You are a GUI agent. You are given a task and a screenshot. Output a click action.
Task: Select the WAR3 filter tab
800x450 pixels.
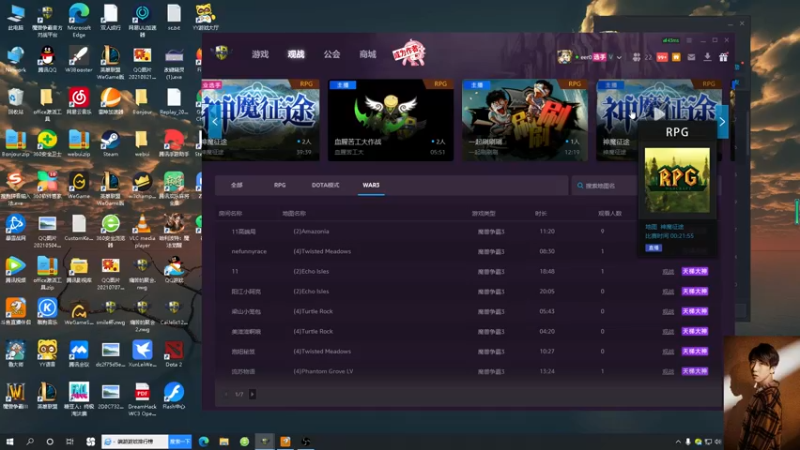(x=371, y=185)
